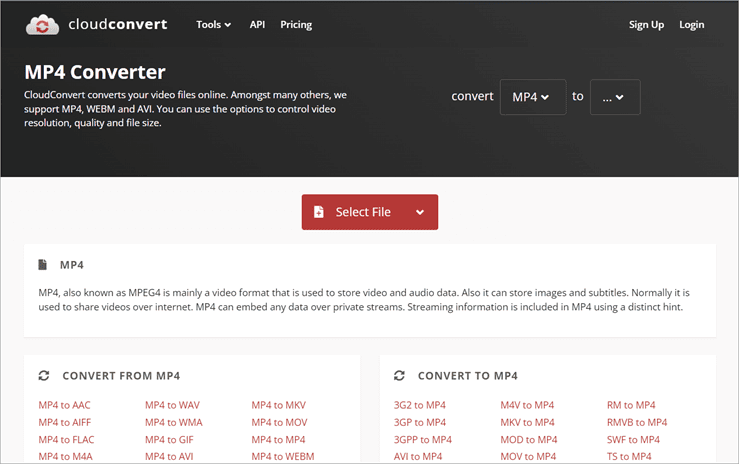
Task: Open the Tools dropdown menu
Action: click(x=213, y=24)
